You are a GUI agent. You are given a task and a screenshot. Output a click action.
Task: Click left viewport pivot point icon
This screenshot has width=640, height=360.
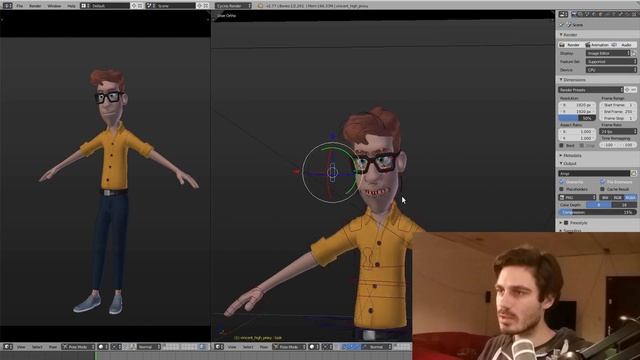116,347
